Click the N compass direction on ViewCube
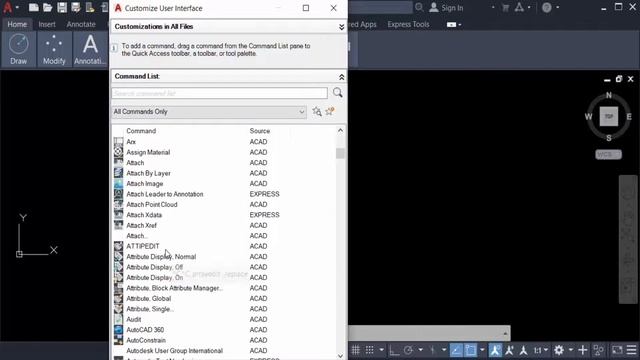The height and width of the screenshot is (360, 640). (609, 95)
